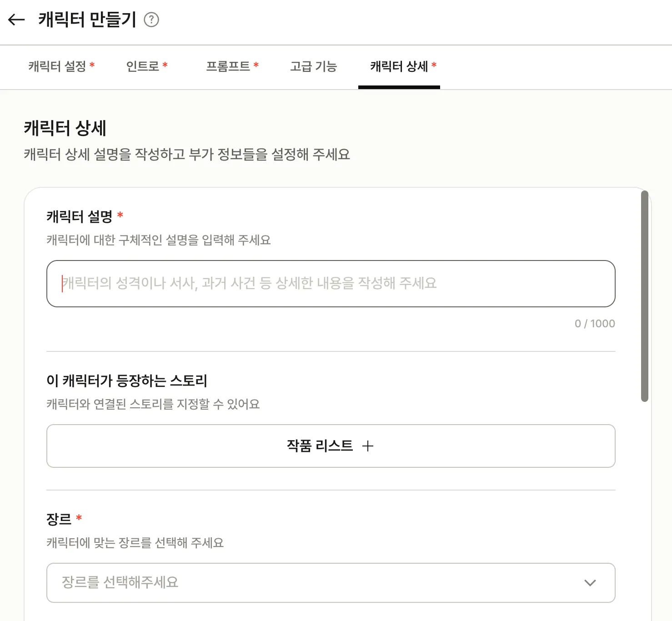Click the 장르 section label

coord(59,519)
